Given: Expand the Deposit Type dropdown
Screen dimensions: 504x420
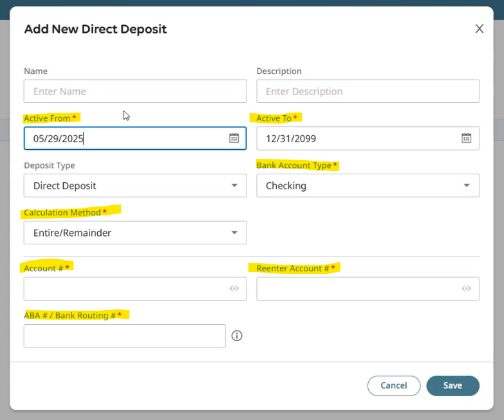Looking at the screenshot, I should (x=135, y=186).
